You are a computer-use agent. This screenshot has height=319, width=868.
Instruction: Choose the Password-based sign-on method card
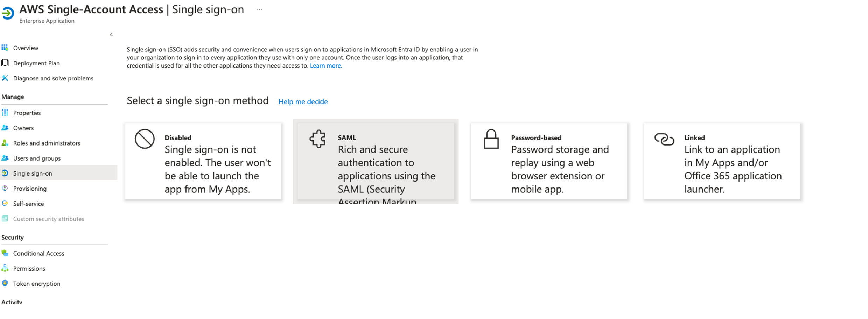[549, 161]
